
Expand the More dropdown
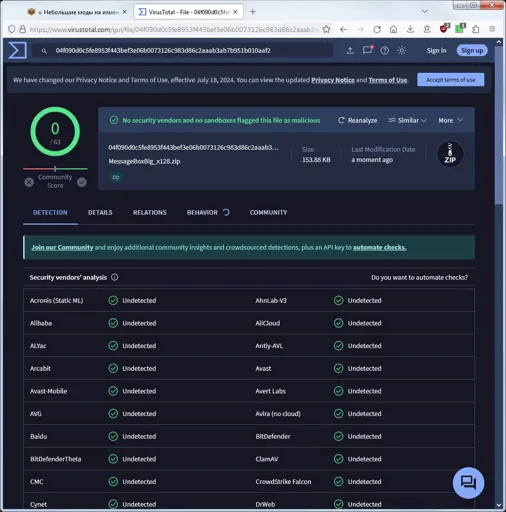(x=450, y=120)
